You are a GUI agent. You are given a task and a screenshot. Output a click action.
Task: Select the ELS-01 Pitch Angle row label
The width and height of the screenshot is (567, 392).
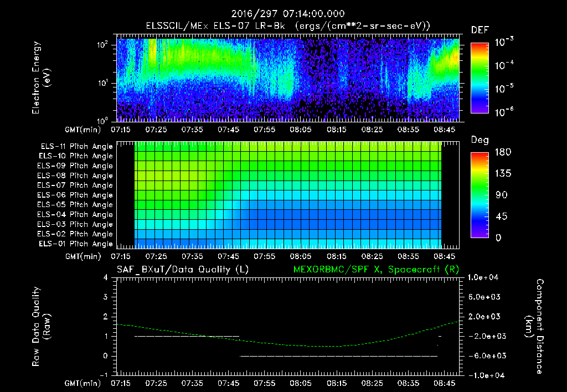coord(76,244)
